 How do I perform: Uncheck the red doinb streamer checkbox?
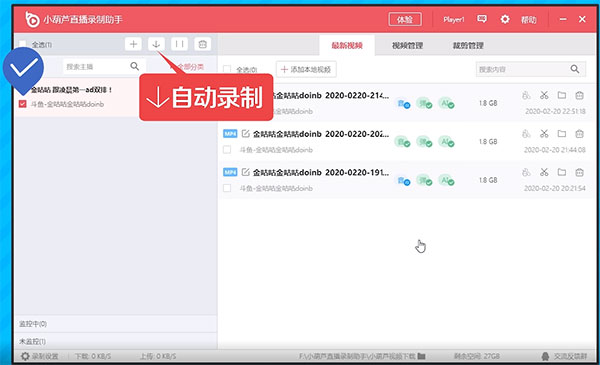click(x=23, y=104)
